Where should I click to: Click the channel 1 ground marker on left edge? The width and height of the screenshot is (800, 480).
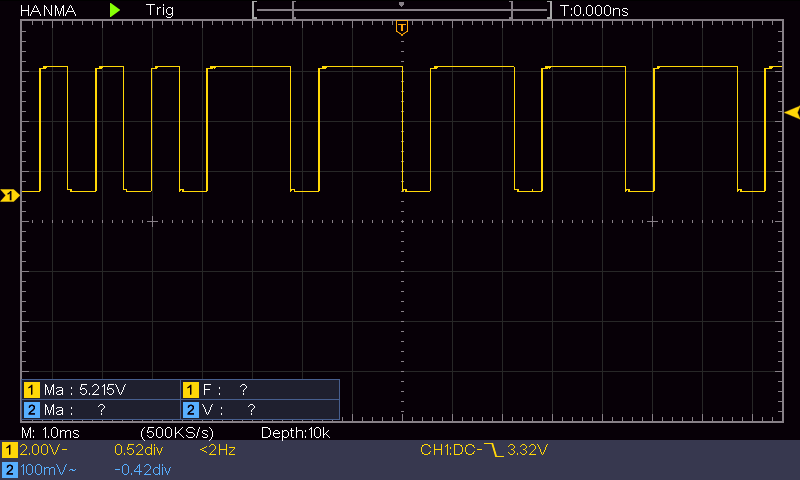(x=9, y=196)
